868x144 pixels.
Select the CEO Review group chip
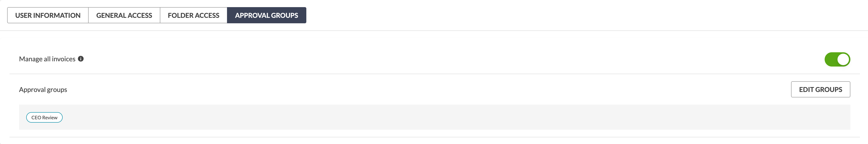coord(45,117)
